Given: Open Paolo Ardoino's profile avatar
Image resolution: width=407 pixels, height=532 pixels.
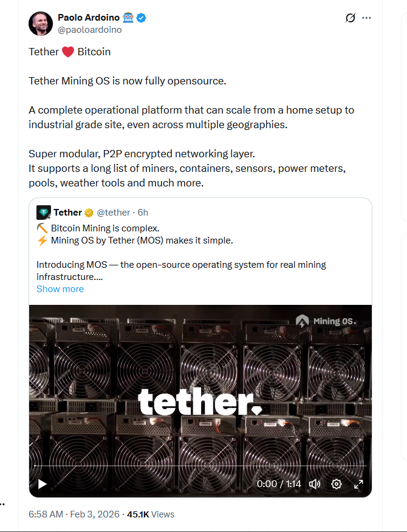Looking at the screenshot, I should [40, 23].
